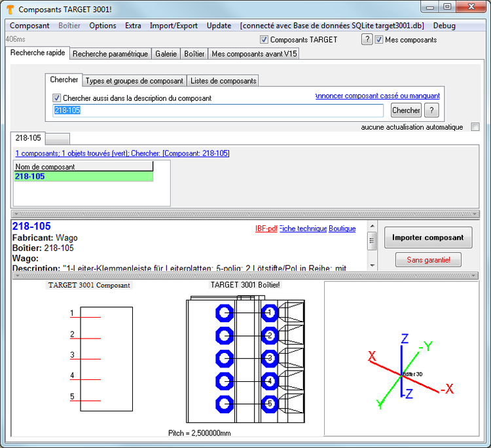Open the Fiche technique link
Viewport: 491px width, 448px height.
click(x=303, y=229)
